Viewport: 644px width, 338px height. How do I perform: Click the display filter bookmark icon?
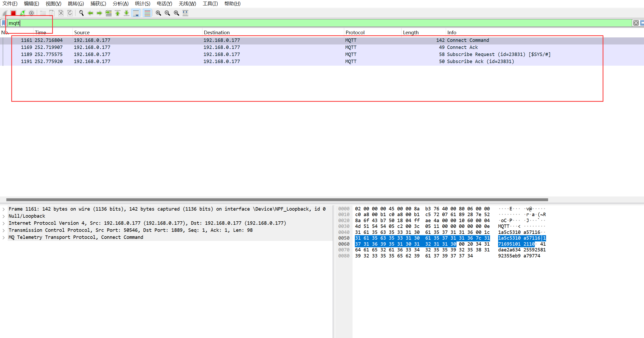pos(3,23)
